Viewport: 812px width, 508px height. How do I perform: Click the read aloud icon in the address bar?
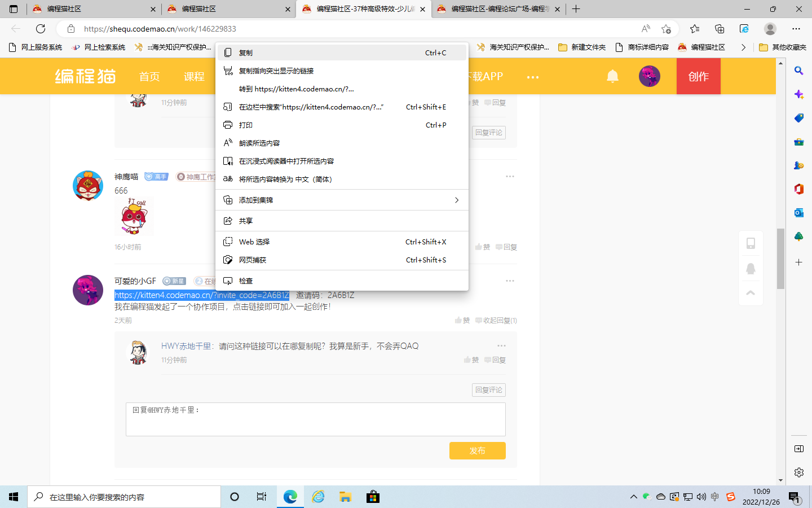pyautogui.click(x=646, y=29)
